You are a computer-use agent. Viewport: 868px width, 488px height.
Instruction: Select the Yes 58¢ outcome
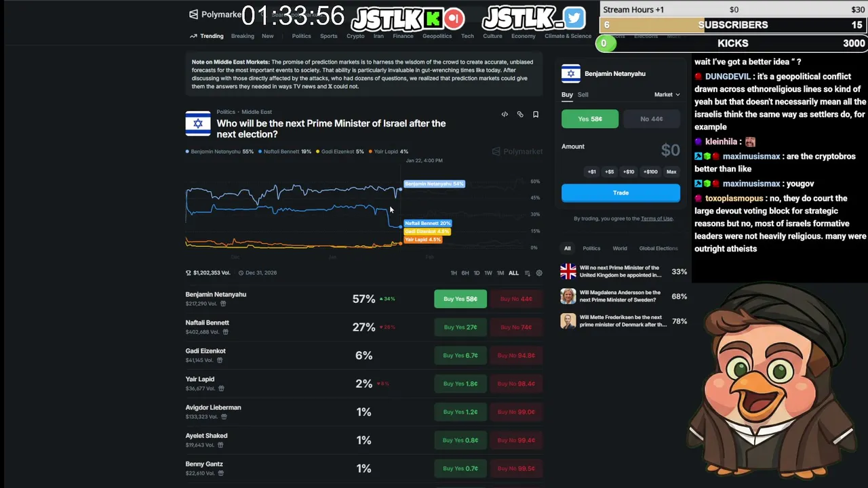[590, 119]
